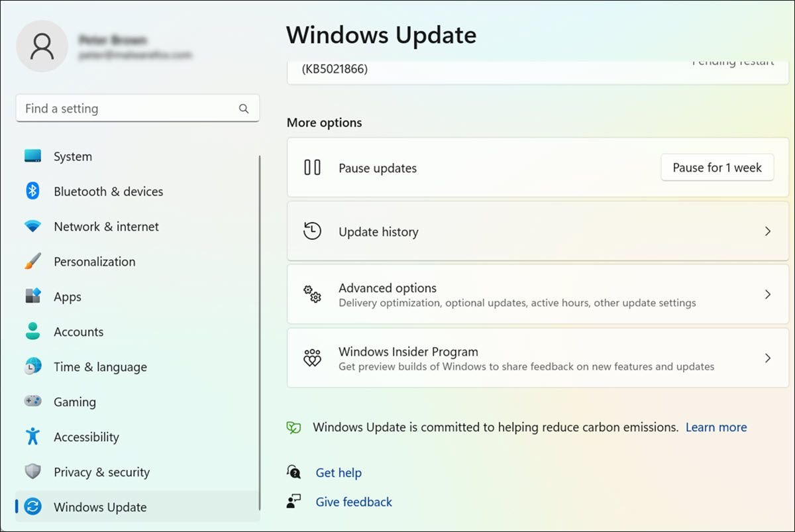Open Time & language settings
795x532 pixels.
(136, 366)
